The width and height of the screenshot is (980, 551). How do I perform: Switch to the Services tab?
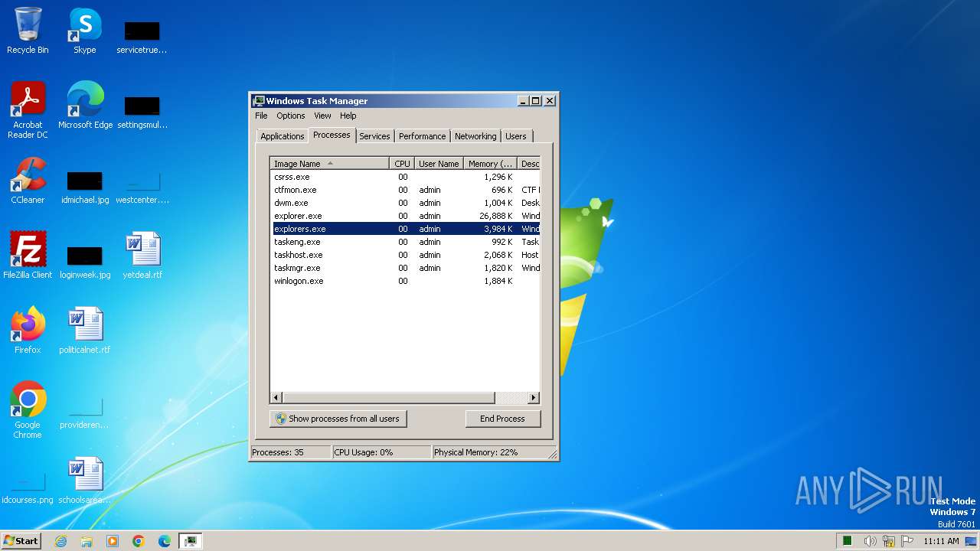pyautogui.click(x=374, y=136)
